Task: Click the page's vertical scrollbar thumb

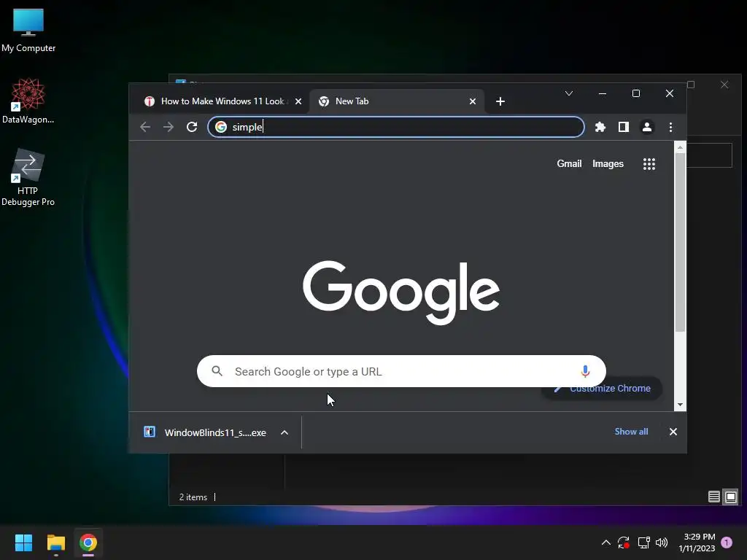Action: [x=680, y=242]
